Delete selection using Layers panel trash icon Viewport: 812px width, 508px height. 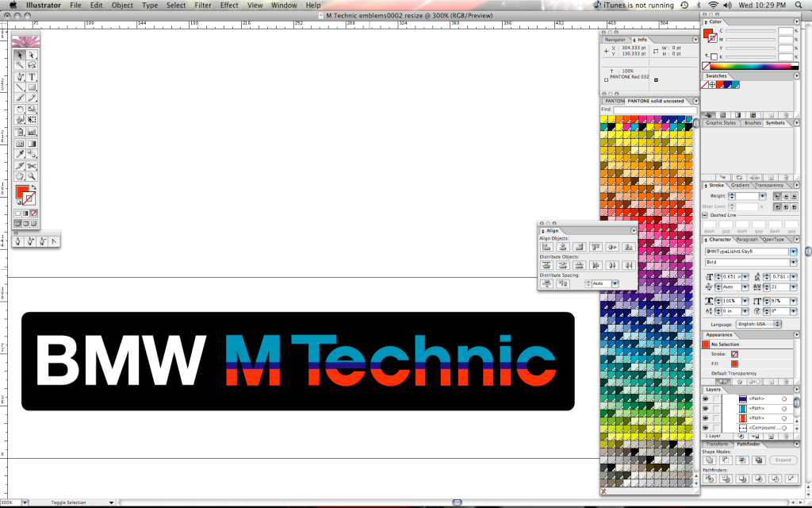coord(787,437)
